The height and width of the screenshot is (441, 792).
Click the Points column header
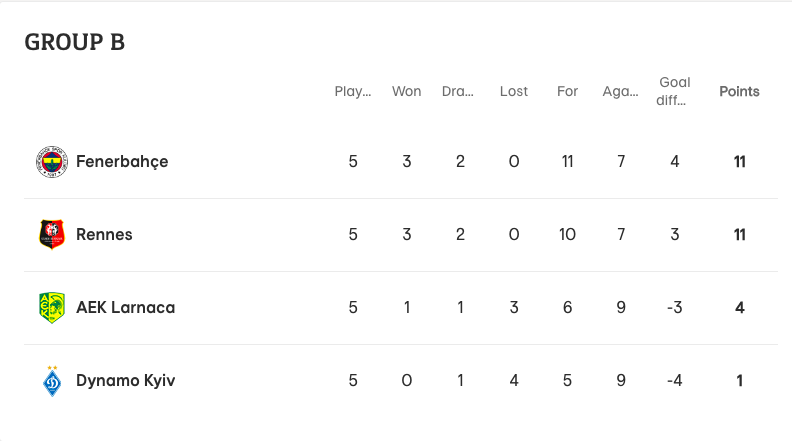pos(739,91)
